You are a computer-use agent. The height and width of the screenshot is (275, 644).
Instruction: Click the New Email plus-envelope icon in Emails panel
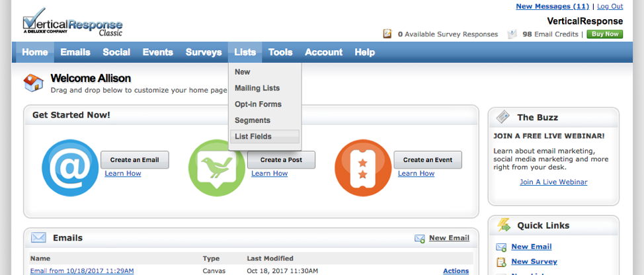pyautogui.click(x=419, y=239)
